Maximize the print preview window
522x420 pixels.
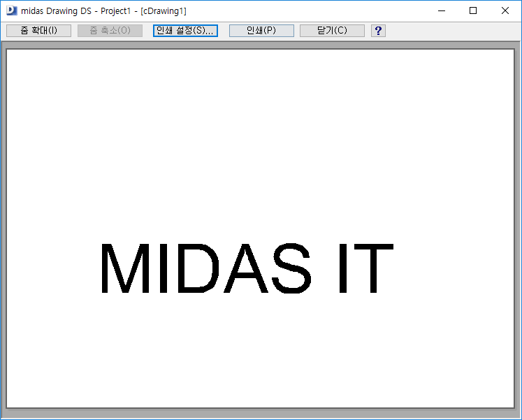pyautogui.click(x=473, y=10)
